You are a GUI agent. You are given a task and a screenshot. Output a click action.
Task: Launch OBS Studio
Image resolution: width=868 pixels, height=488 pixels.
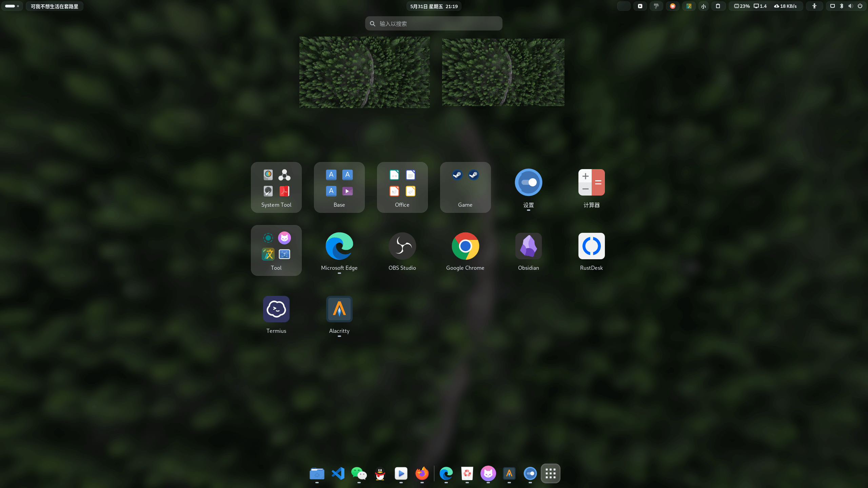coord(402,250)
